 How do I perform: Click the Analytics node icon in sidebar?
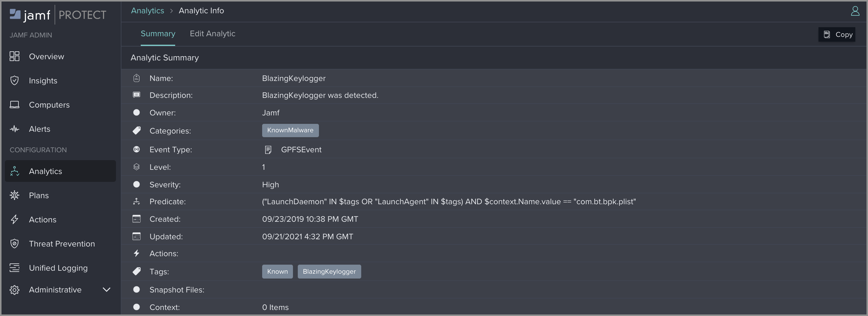coord(14,171)
